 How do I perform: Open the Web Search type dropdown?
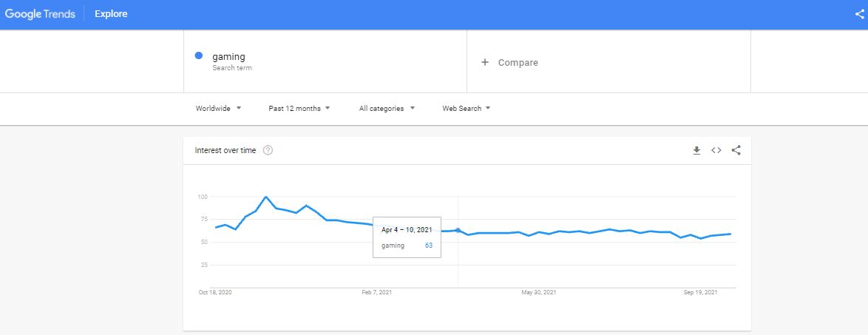click(x=467, y=109)
